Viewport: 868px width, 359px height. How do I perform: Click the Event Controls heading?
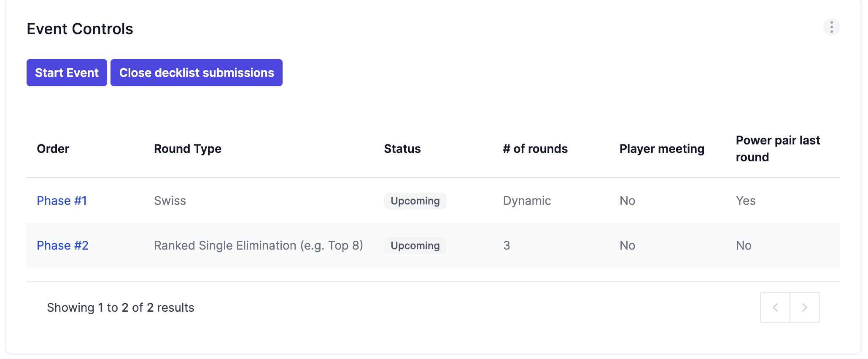coord(80,29)
